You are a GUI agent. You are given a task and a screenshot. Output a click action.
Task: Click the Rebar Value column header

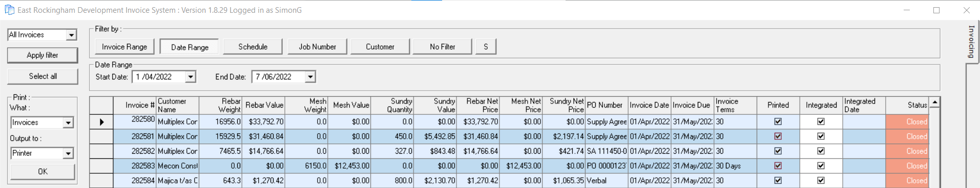click(263, 105)
